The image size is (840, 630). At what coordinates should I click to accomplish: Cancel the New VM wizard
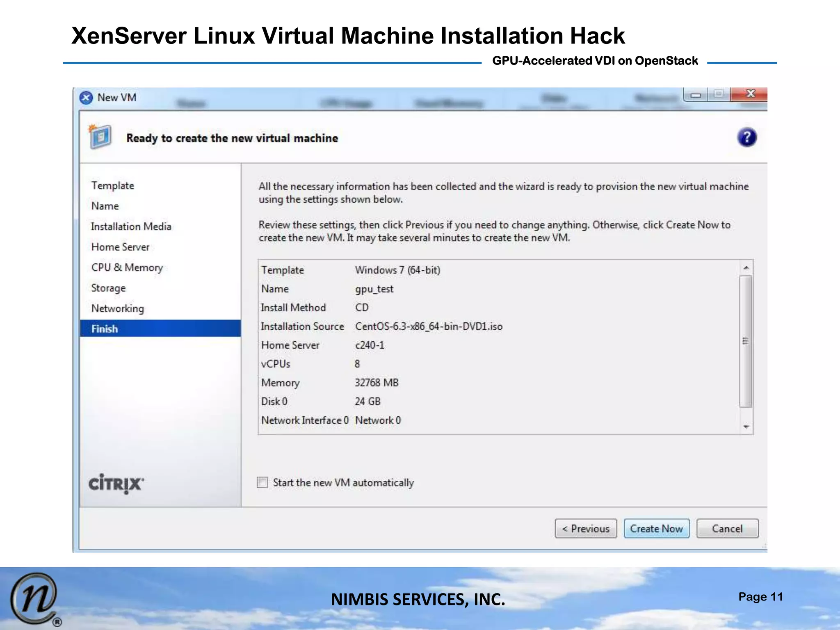pos(728,529)
